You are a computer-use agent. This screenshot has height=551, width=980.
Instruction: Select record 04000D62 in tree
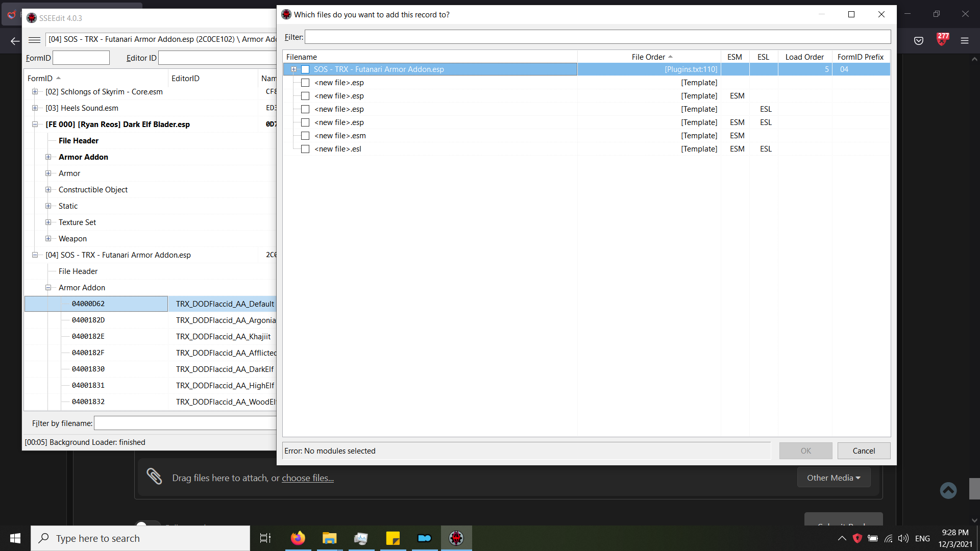88,304
